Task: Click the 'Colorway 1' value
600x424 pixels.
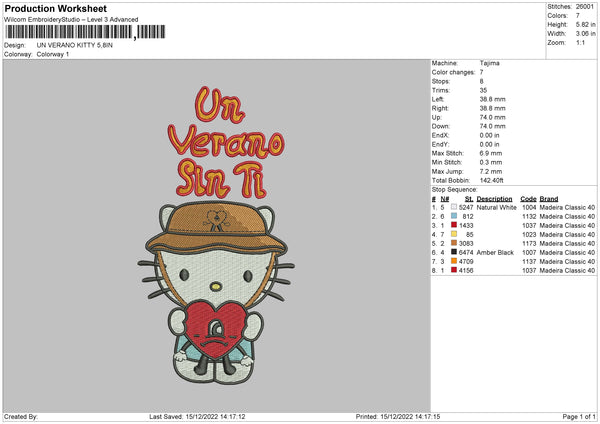Action: (53, 54)
